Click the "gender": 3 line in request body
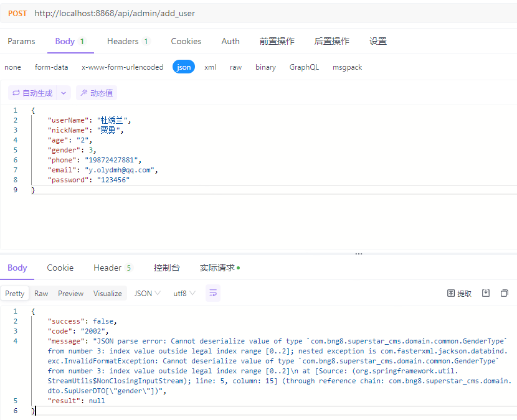 point(72,150)
